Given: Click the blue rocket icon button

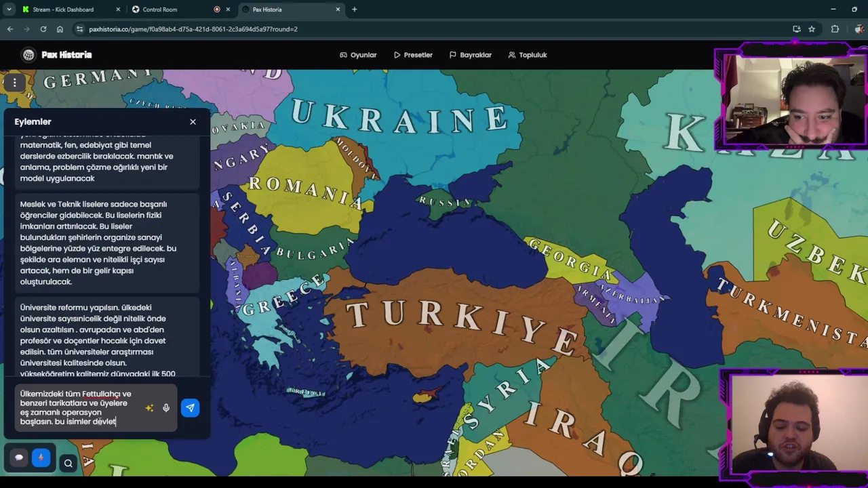Looking at the screenshot, I should [x=41, y=457].
